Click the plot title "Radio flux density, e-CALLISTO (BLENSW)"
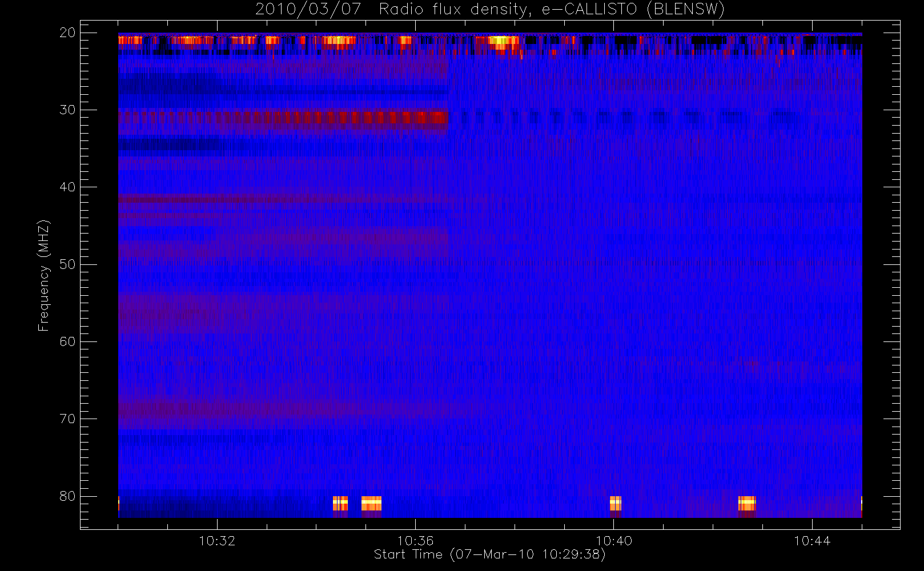Image resolution: width=924 pixels, height=571 pixels. [x=552, y=10]
